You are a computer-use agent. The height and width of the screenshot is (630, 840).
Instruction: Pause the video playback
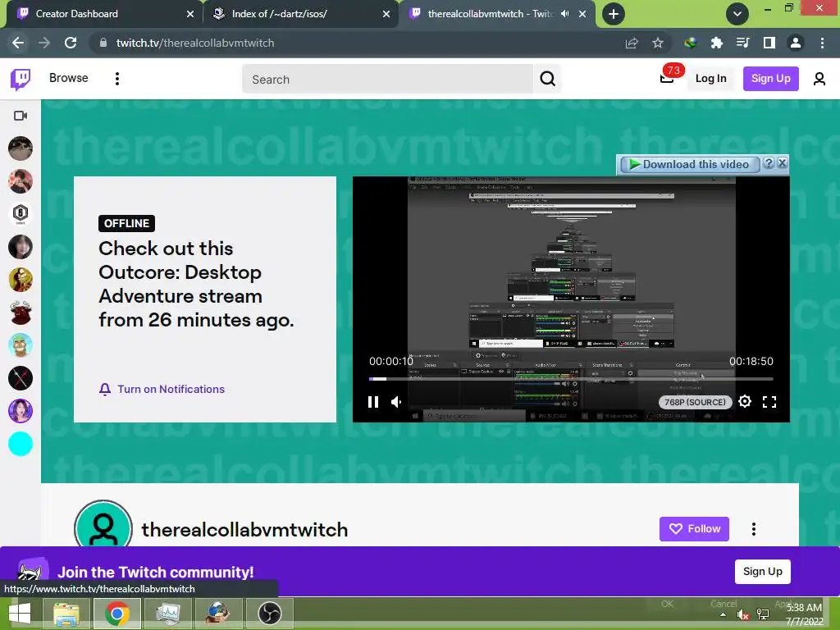pos(373,402)
